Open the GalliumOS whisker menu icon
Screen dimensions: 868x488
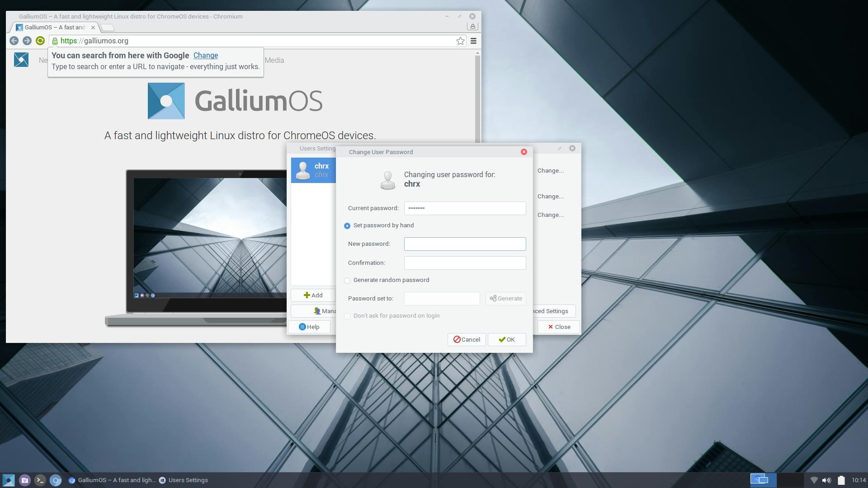coord(9,480)
